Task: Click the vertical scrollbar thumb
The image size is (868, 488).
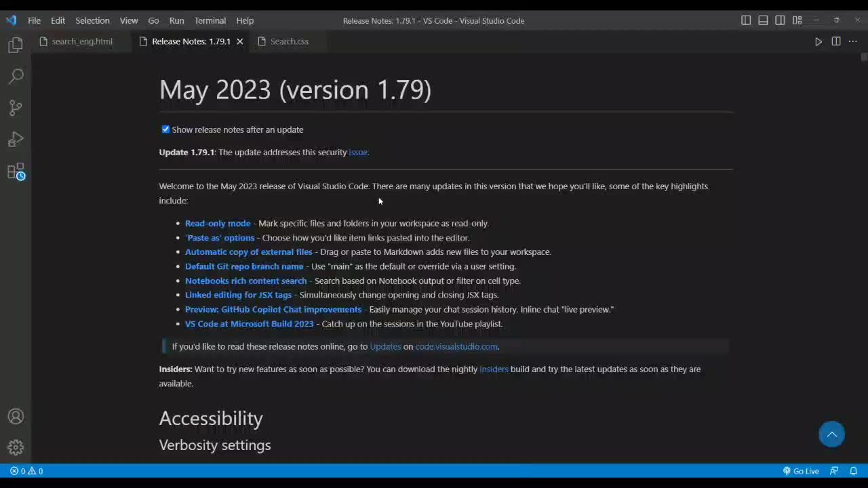Action: (x=864, y=57)
